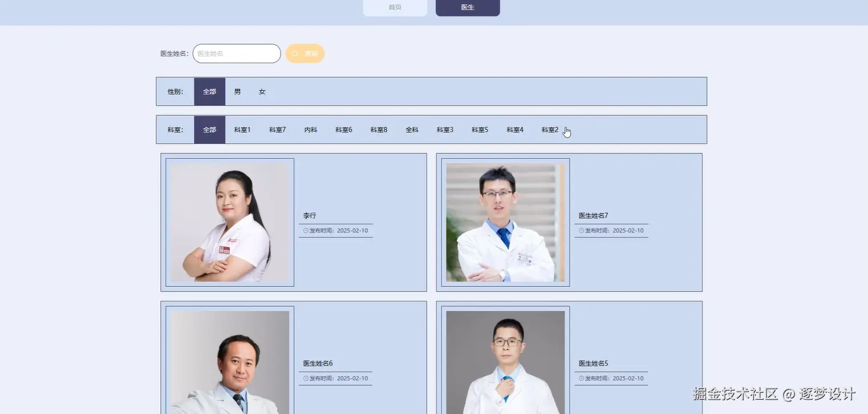The image size is (868, 414).
Task: Filter gender by 女
Action: [x=262, y=92]
